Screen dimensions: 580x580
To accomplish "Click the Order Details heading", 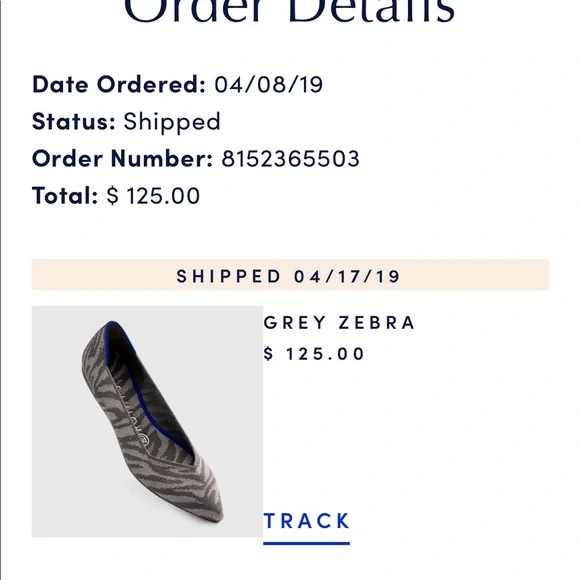I will pos(289,11).
